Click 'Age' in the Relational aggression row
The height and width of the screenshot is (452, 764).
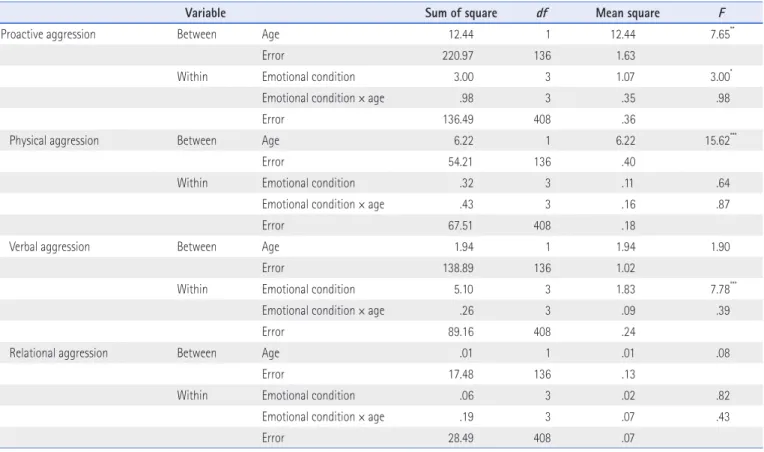(270, 354)
